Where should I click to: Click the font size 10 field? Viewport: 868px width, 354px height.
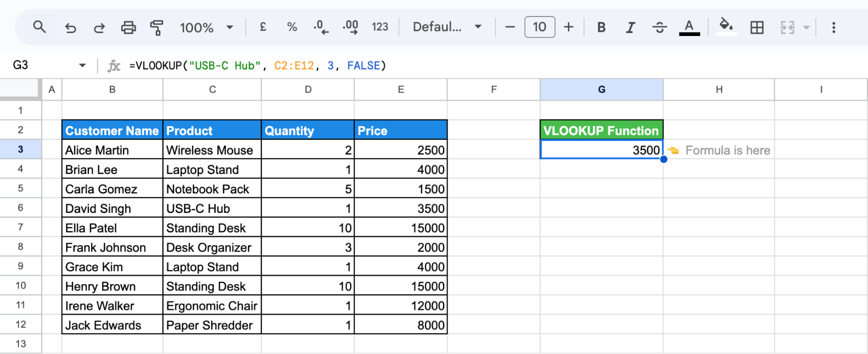pos(540,27)
